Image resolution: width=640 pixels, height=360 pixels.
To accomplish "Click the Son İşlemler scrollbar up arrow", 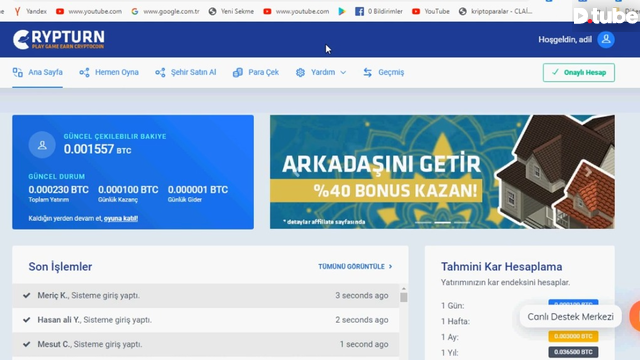I will (x=404, y=289).
